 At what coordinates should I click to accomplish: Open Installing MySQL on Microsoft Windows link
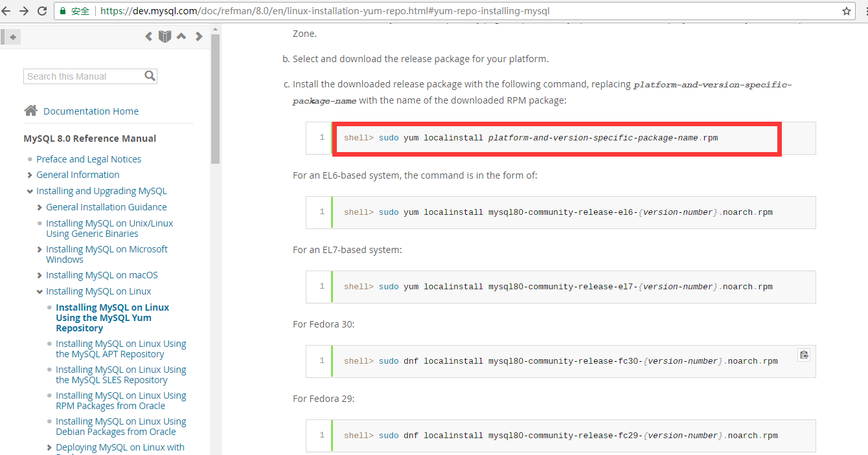pyautogui.click(x=107, y=254)
